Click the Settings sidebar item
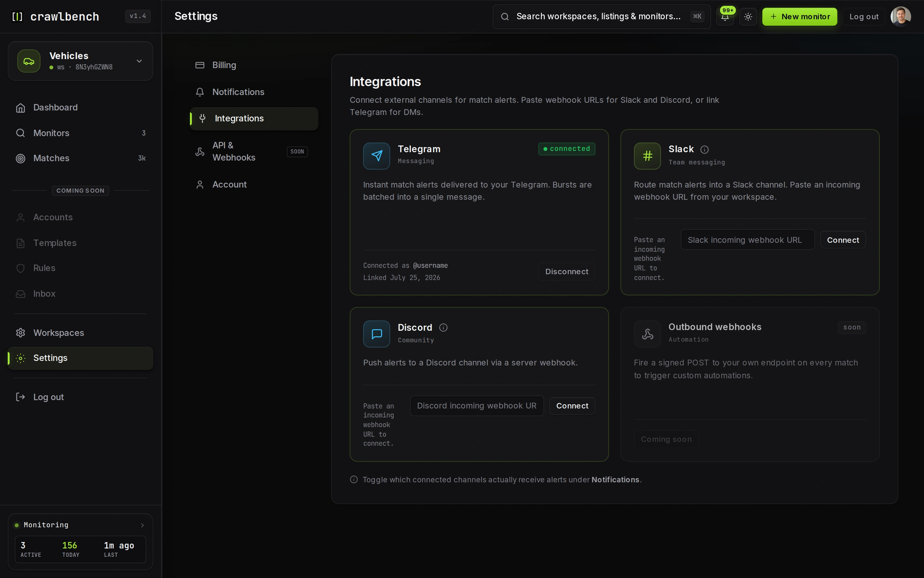Image resolution: width=924 pixels, height=578 pixels. 81,358
